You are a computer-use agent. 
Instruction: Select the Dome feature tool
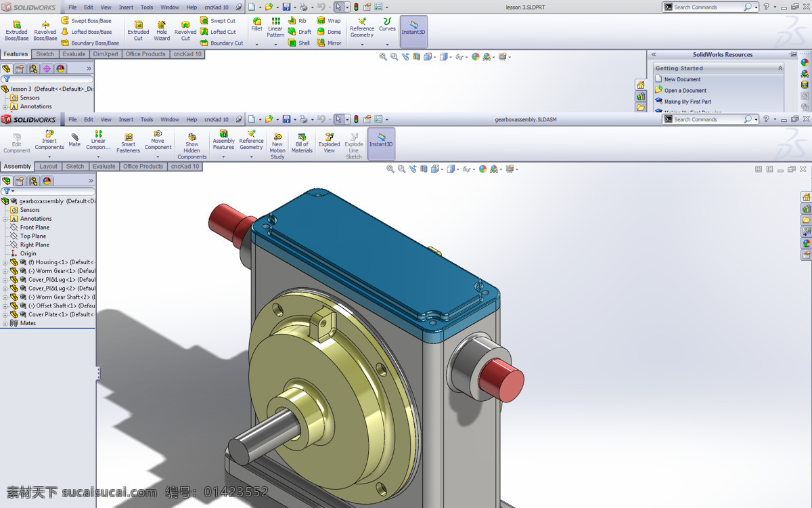coord(330,32)
